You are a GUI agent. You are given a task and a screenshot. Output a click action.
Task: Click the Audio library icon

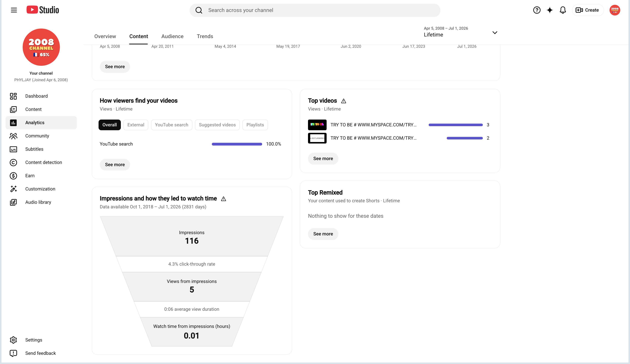(x=13, y=202)
